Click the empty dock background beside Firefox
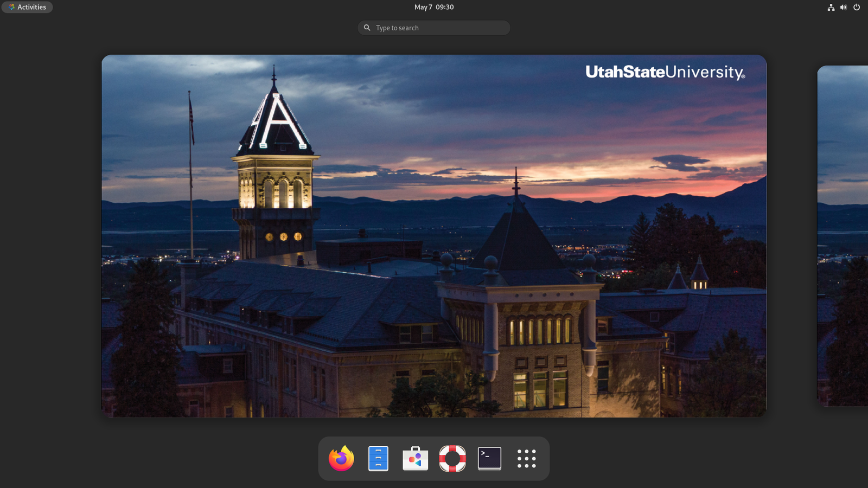The height and width of the screenshot is (488, 868). point(323,459)
